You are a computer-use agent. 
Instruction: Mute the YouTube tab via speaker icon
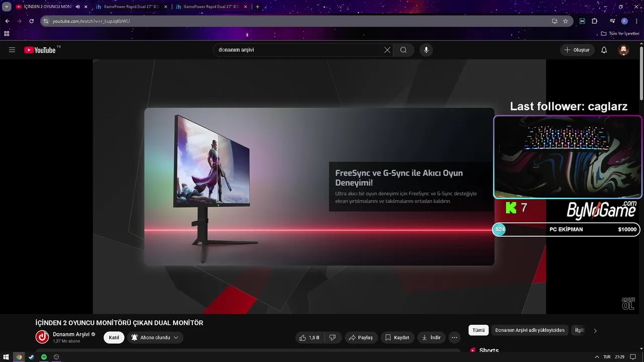click(x=78, y=7)
